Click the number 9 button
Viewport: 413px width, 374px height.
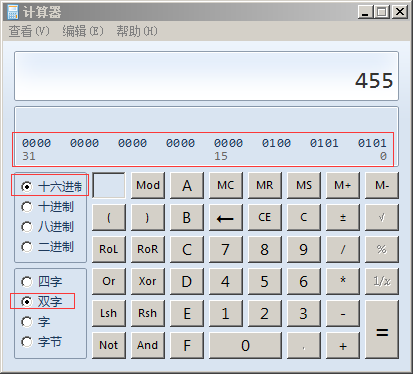click(x=304, y=249)
